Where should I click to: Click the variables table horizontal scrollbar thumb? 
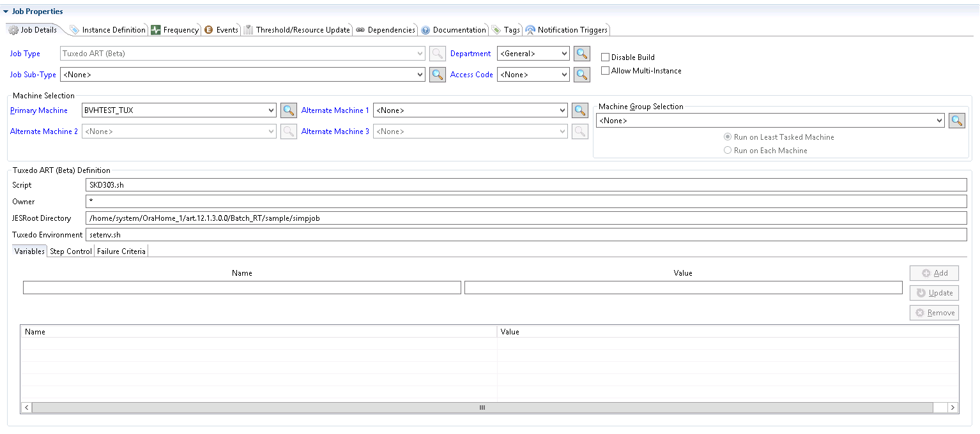coord(482,407)
